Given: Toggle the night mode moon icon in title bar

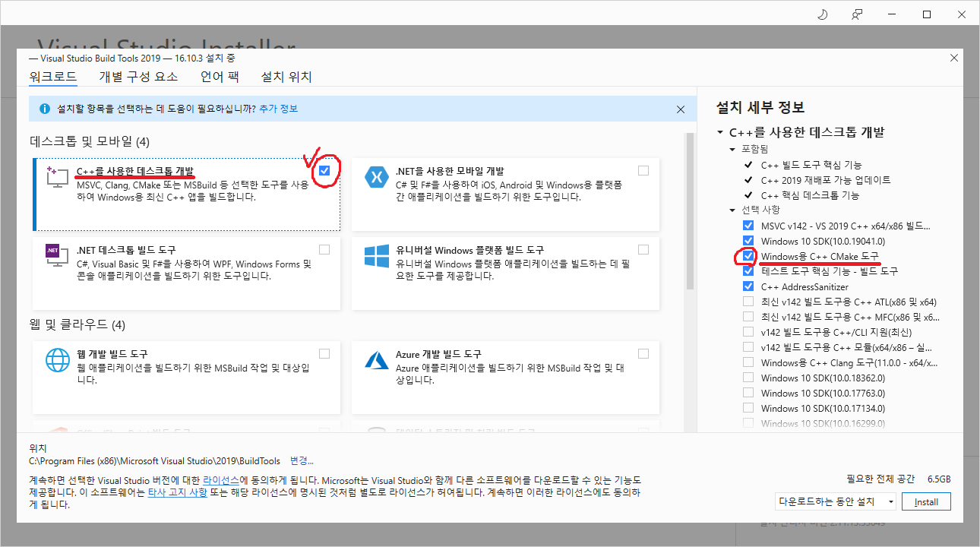Looking at the screenshot, I should pyautogui.click(x=822, y=14).
